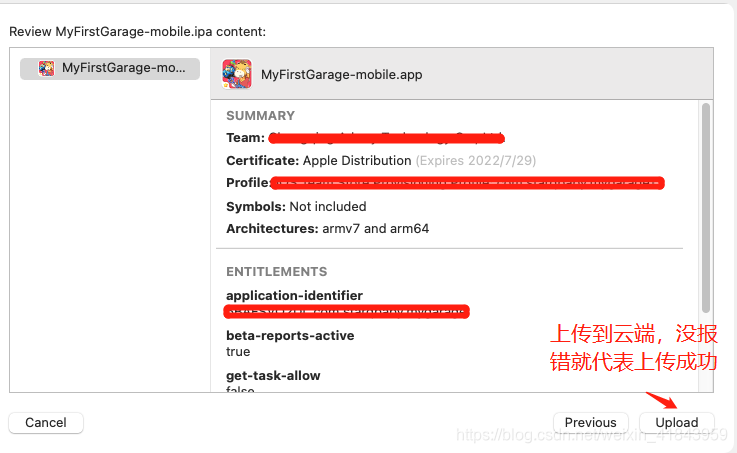Click Architectures: armv7 and arm64 line
Image resolution: width=737 pixels, height=453 pixels.
pyautogui.click(x=328, y=229)
